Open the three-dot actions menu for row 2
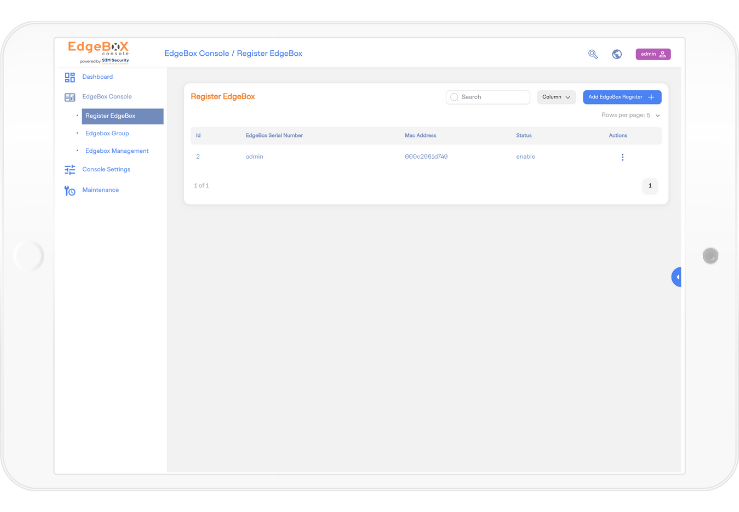Image resolution: width=739 pixels, height=512 pixels. click(x=622, y=157)
